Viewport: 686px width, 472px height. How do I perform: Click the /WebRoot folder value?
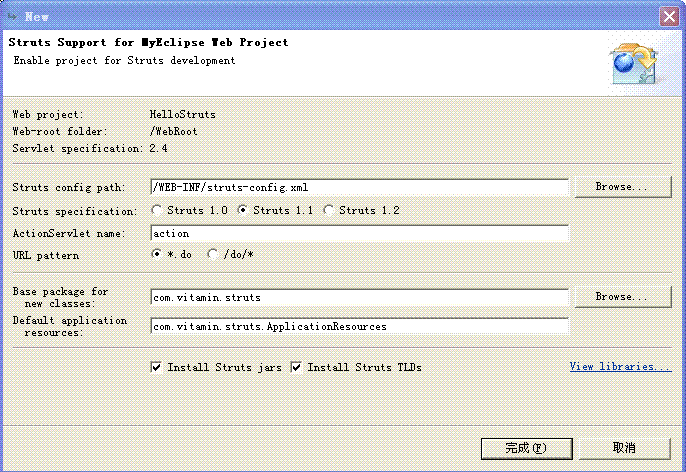173,131
